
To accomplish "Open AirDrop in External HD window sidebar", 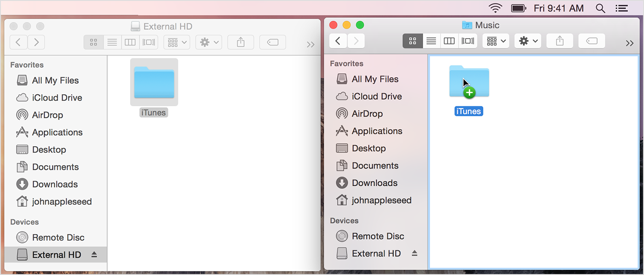I will coord(56,115).
